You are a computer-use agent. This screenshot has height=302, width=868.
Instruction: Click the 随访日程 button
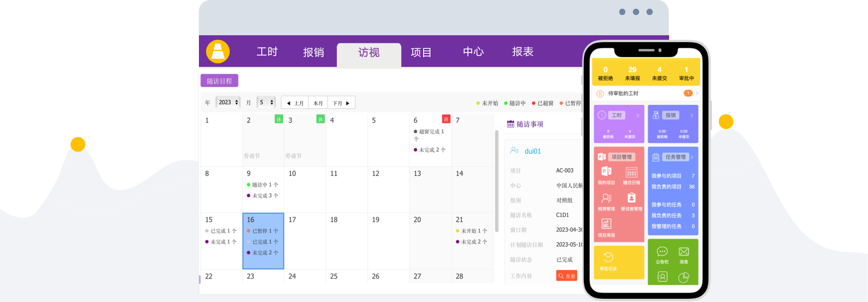pos(219,81)
